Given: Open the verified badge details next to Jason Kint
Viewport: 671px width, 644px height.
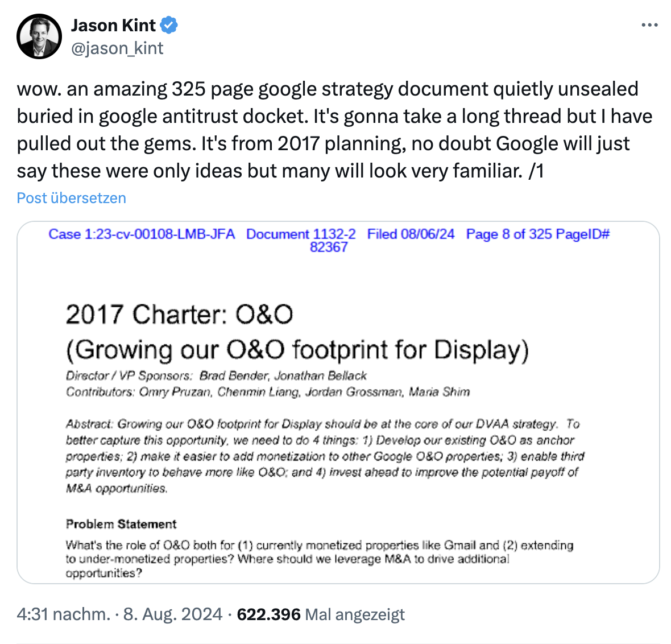Looking at the screenshot, I should click(x=167, y=25).
